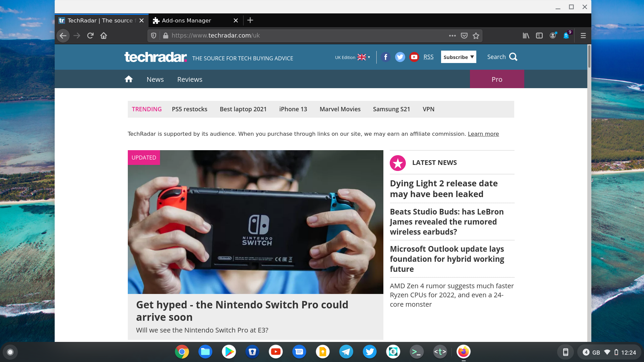Open page actions three-dot menu
Screen dimensions: 644x362
[452, 36]
